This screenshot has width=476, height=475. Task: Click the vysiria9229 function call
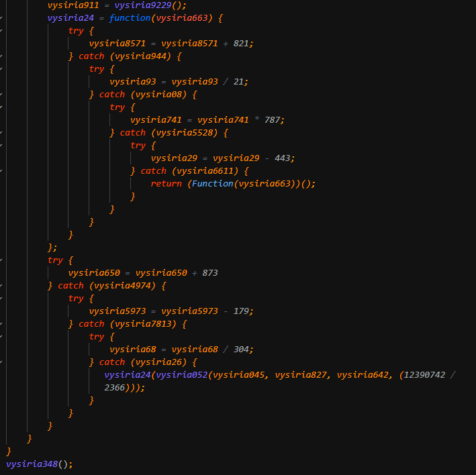(143, 5)
